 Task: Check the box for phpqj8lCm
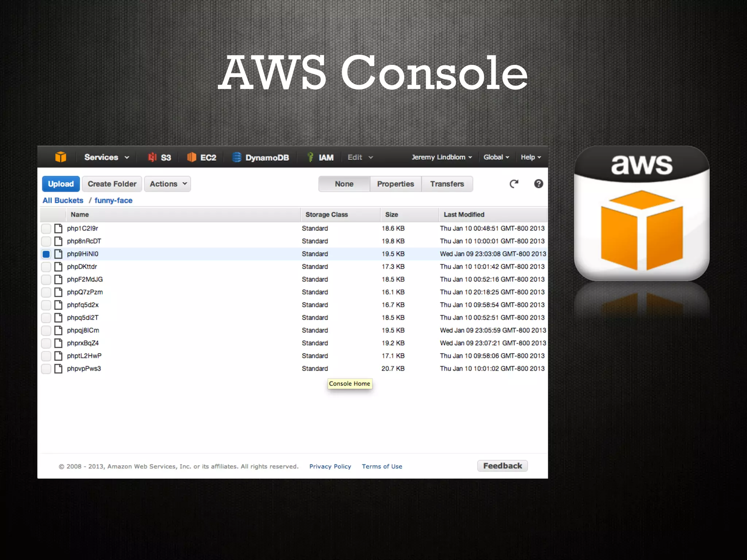coord(46,331)
